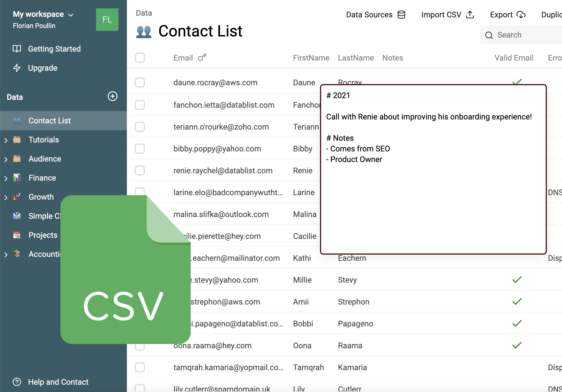Select the renie.raychel@datablist.com row checkbox
562x392 pixels.
coord(140,170)
